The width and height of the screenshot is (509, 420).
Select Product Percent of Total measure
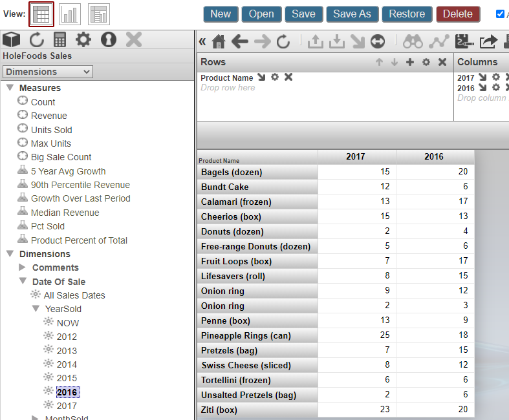tap(79, 240)
